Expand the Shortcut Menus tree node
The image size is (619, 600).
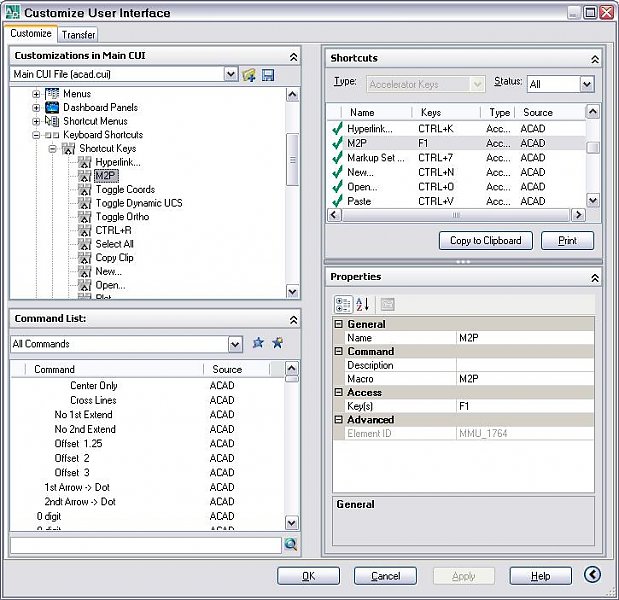click(x=36, y=121)
